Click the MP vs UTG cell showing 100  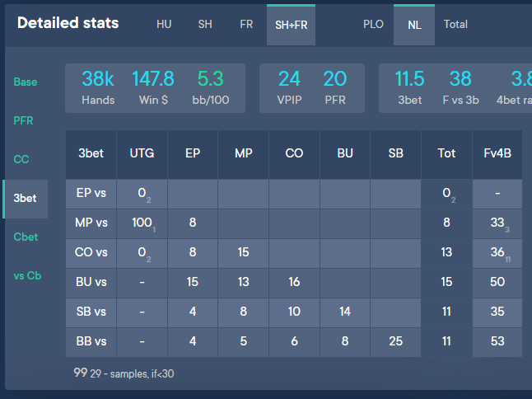(x=142, y=223)
